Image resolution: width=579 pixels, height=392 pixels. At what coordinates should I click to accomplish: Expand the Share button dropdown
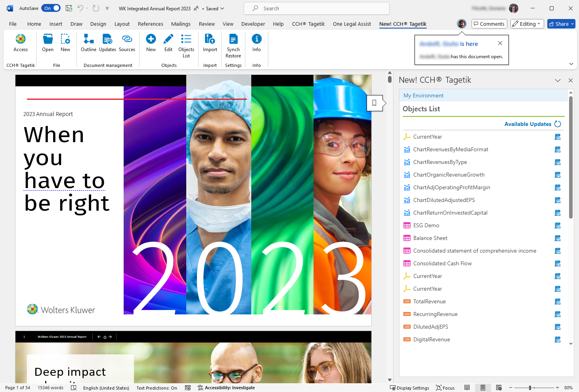click(572, 24)
